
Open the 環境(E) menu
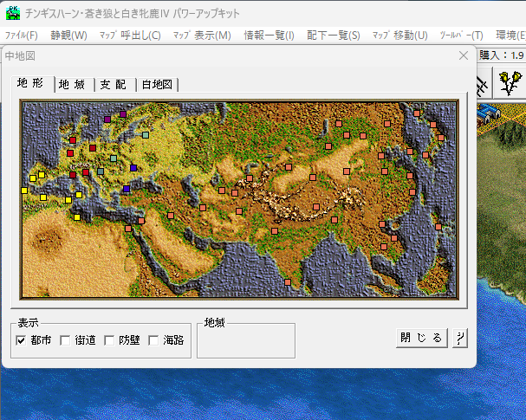tap(510, 36)
